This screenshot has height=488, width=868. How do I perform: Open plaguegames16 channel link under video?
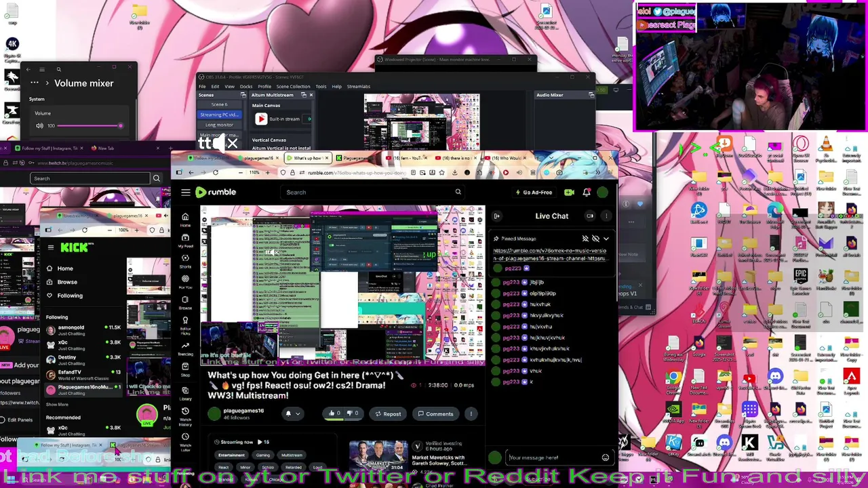243,411
